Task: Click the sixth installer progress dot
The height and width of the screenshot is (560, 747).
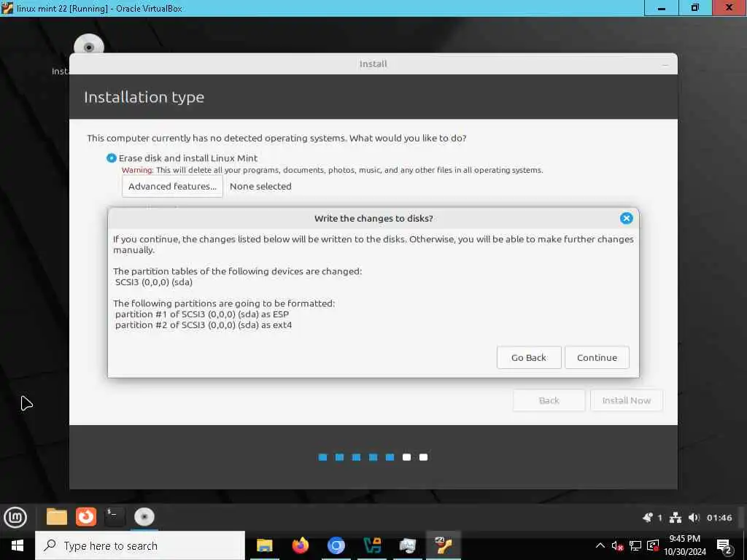Action: click(406, 457)
